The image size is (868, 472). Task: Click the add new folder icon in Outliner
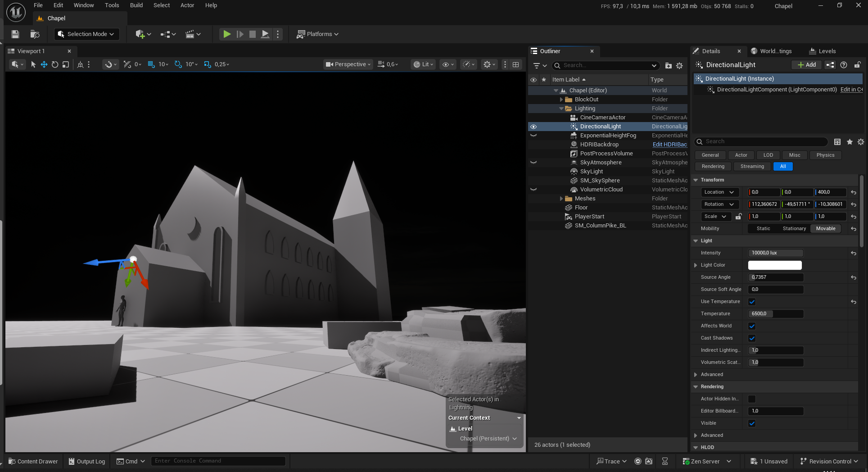click(668, 66)
